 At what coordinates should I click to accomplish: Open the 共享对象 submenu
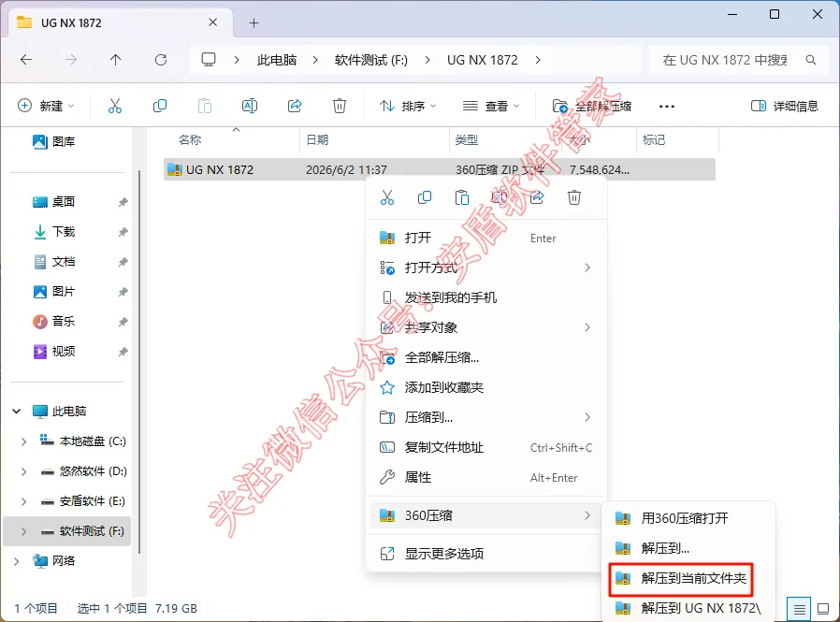[x=486, y=327]
